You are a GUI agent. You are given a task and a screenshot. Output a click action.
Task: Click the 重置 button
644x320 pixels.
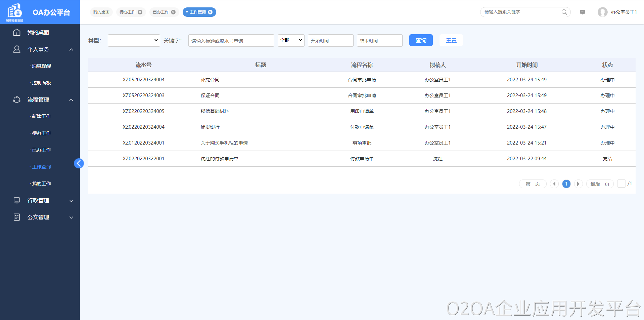pyautogui.click(x=451, y=40)
